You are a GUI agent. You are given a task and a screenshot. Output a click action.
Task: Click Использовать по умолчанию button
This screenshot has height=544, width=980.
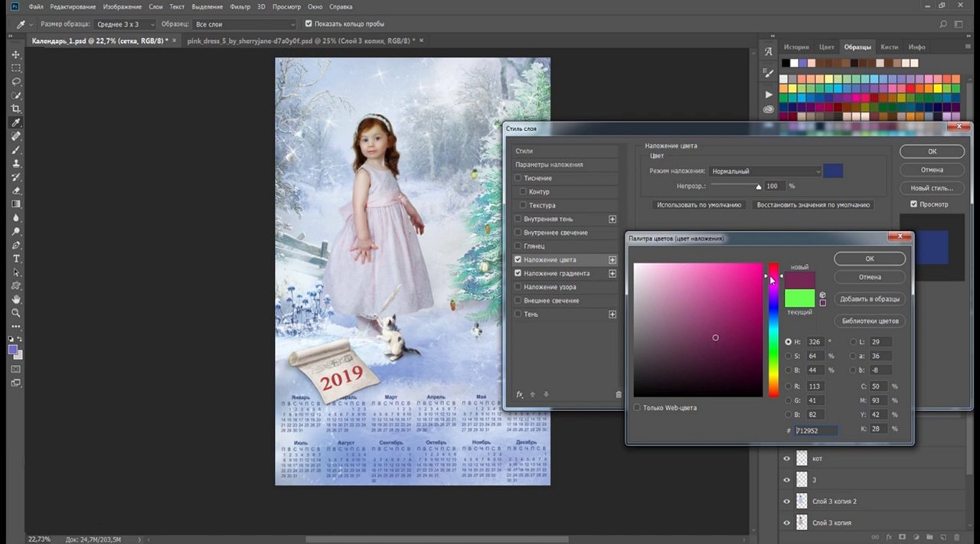[700, 205]
